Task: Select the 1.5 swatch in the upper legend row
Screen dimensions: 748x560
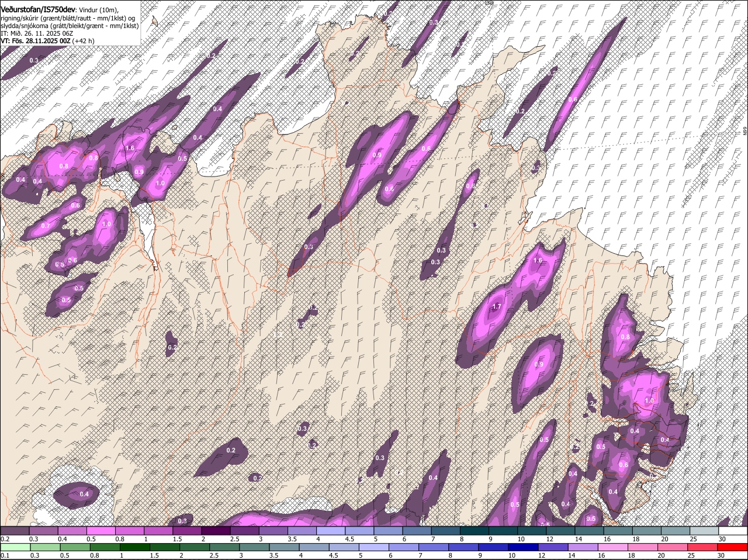Action: 187,531
